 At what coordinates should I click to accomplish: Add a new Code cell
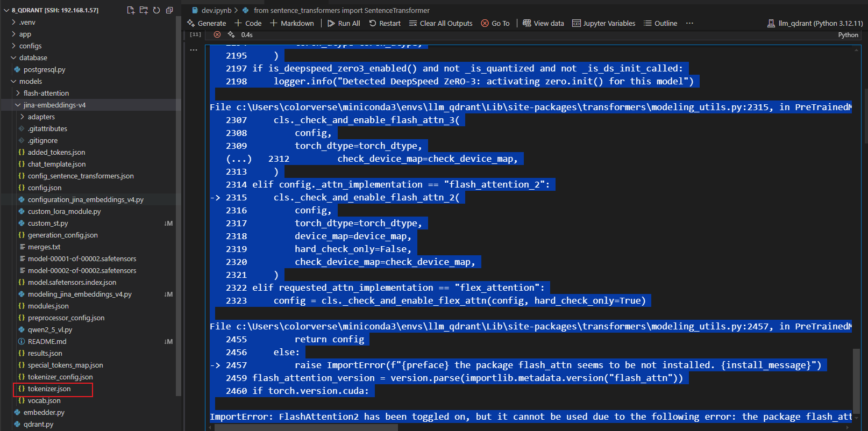pos(248,23)
